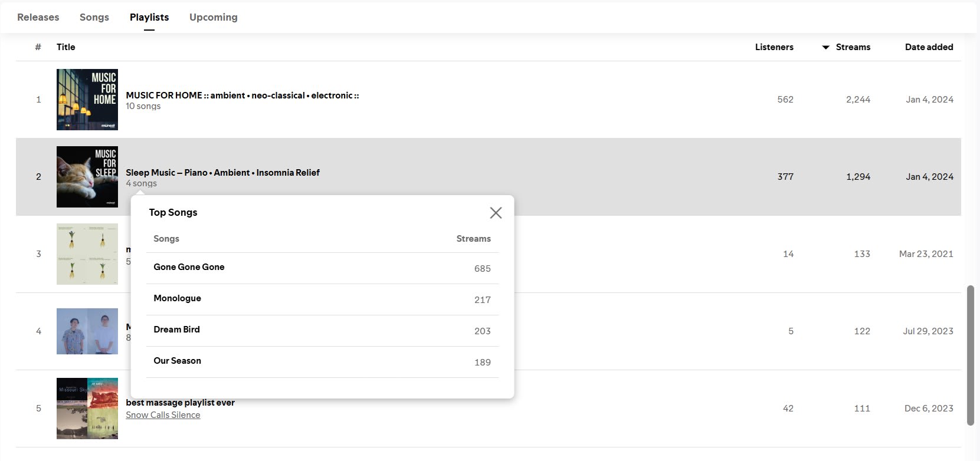This screenshot has height=461, width=980.
Task: Select Gone Gone Gone in Top Songs
Action: (x=322, y=268)
